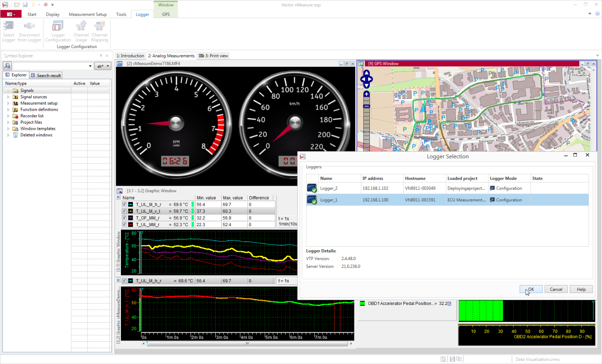The width and height of the screenshot is (602, 364).
Task: Click the Symbol Explorer search magnifier icon
Action: click(x=7, y=66)
